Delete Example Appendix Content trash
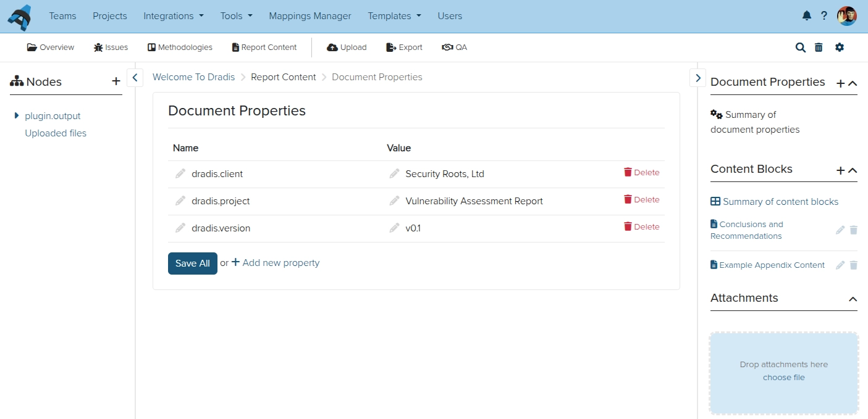 point(854,265)
